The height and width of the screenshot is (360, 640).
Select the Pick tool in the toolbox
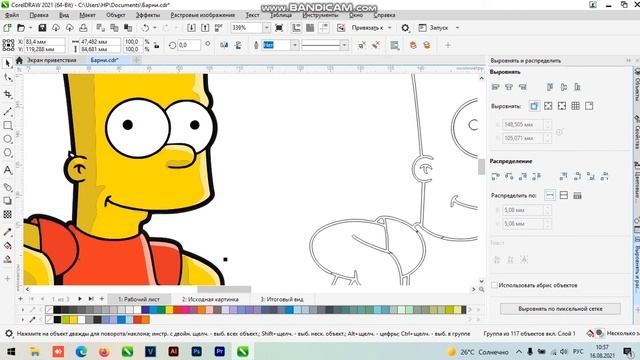[7, 63]
